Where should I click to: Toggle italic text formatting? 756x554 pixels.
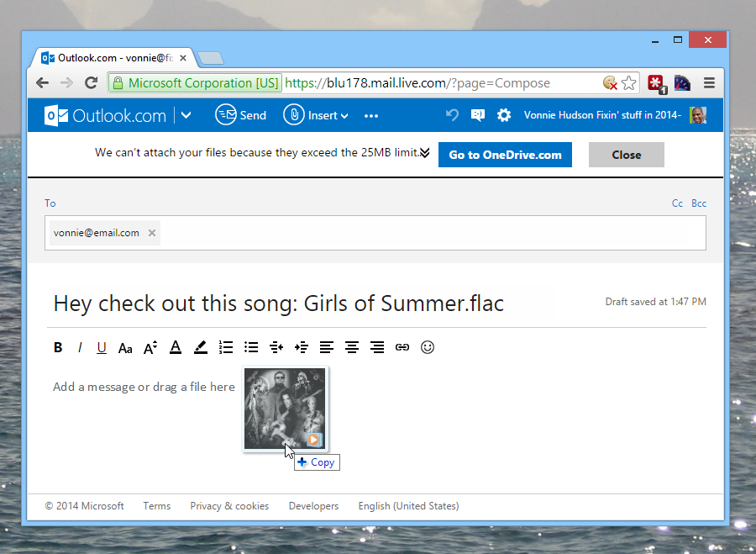click(x=80, y=347)
